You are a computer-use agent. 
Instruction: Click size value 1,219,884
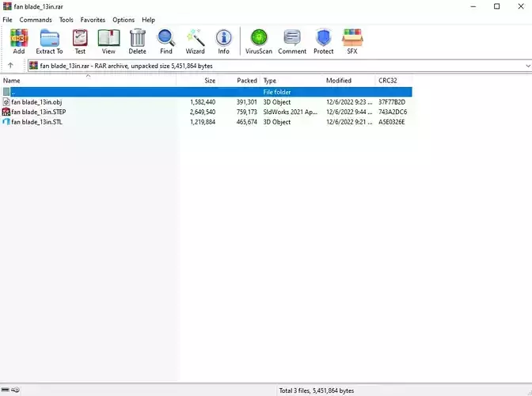tap(203, 122)
